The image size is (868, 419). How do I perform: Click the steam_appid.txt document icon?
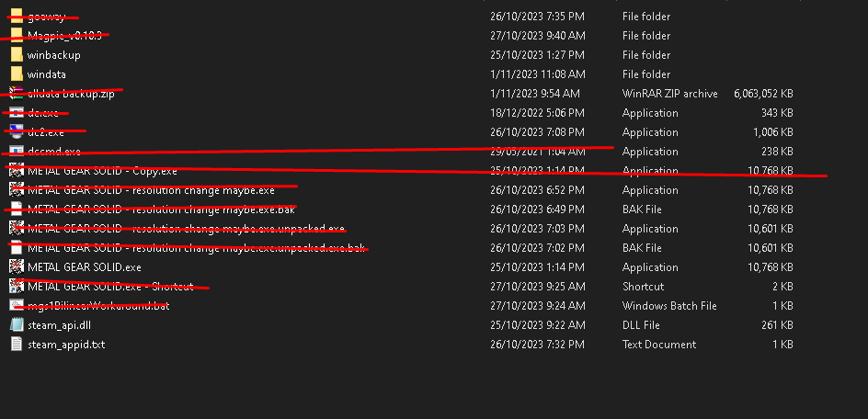(17, 344)
